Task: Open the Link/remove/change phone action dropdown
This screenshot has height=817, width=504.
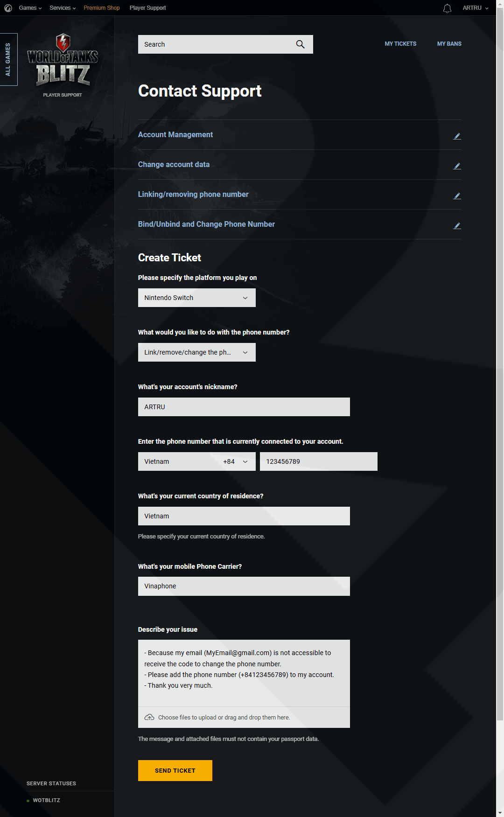Action: [x=197, y=352]
